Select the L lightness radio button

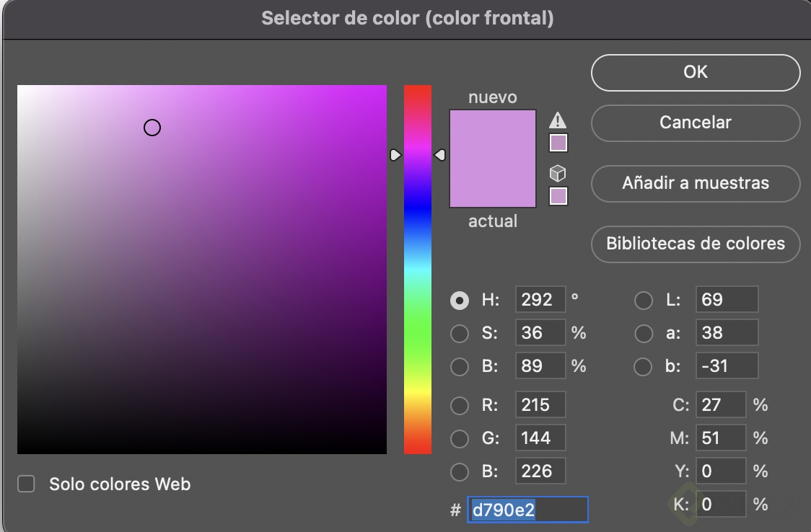click(x=643, y=301)
